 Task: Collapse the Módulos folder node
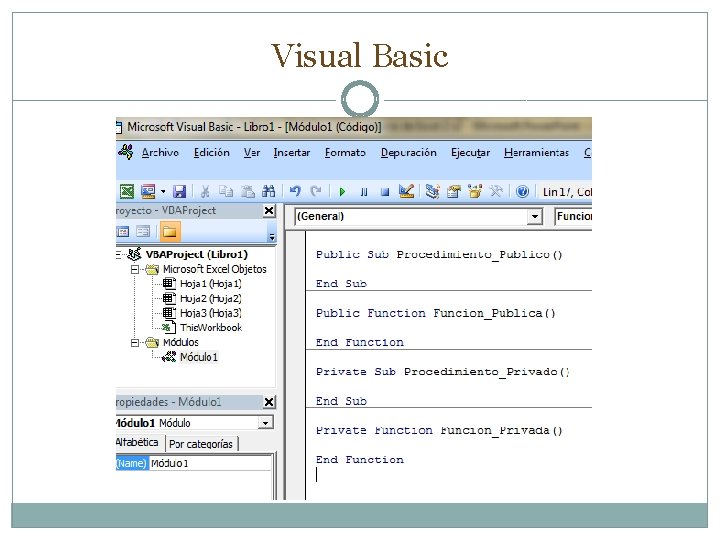point(135,343)
